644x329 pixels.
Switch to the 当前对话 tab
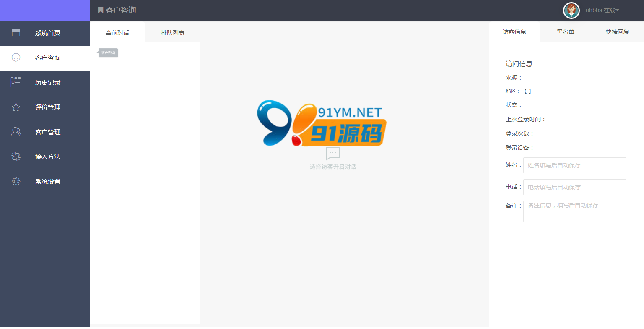tap(117, 32)
